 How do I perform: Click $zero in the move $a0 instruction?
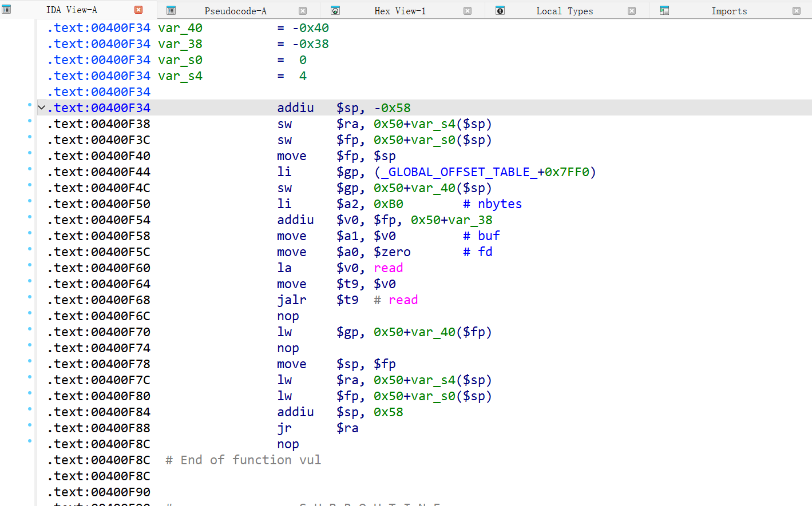tap(392, 252)
